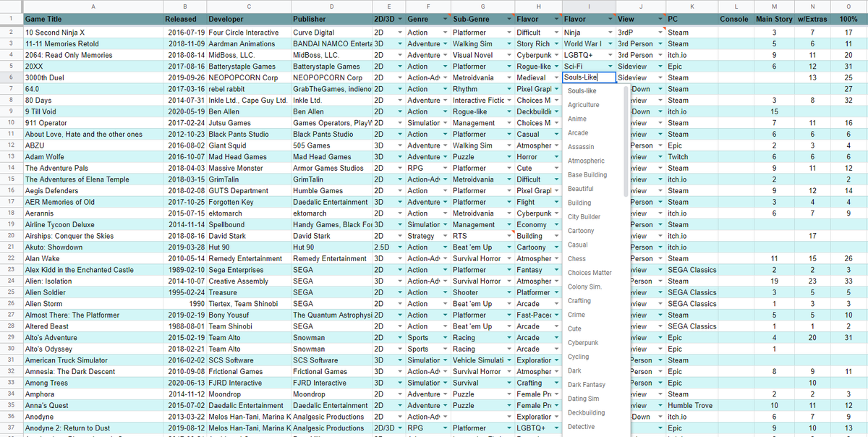This screenshot has height=437, width=868.
Task: Expand Ninja flavor dropdown arrow
Action: click(610, 33)
